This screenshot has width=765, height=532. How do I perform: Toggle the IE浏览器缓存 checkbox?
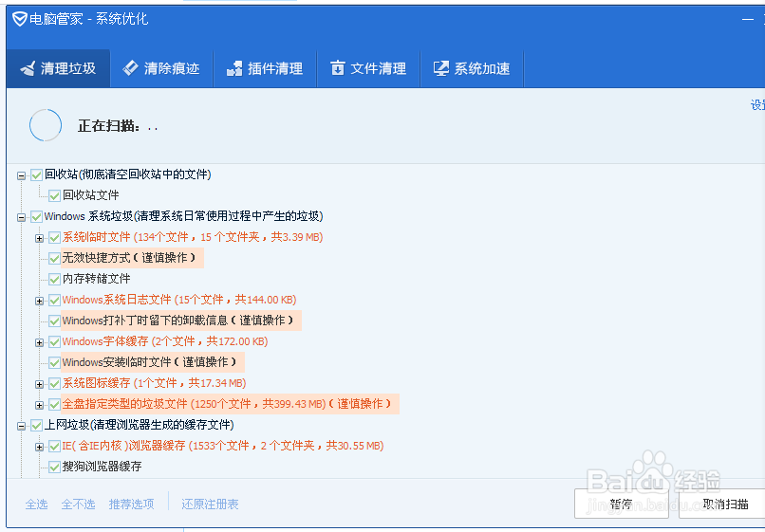coord(54,447)
